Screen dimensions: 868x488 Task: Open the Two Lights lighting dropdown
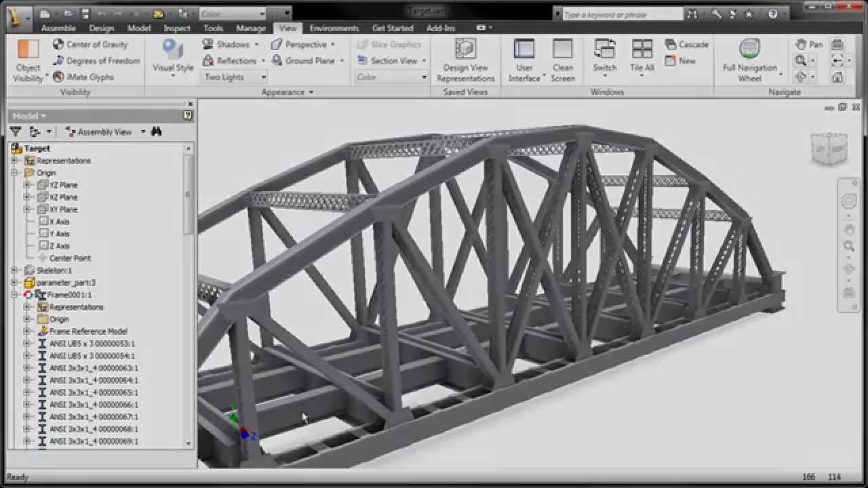coord(235,77)
